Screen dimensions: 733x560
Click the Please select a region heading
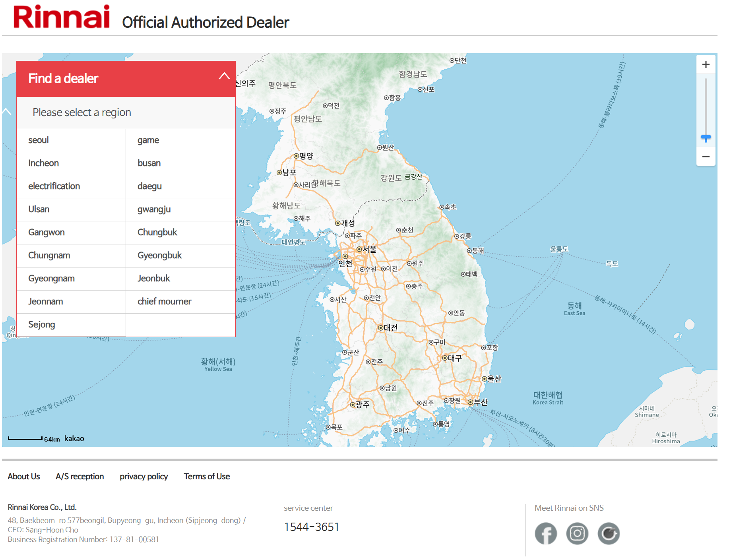point(82,112)
